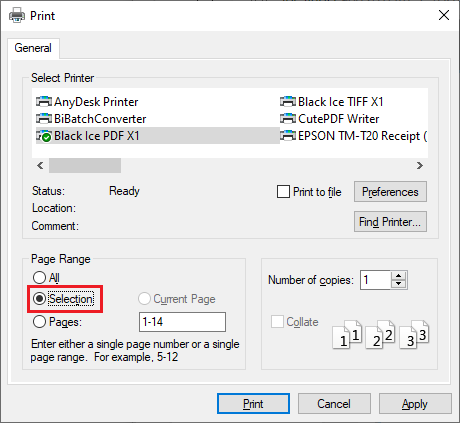Click the Pages range input field
Screen dimensions: 460x423
182,322
